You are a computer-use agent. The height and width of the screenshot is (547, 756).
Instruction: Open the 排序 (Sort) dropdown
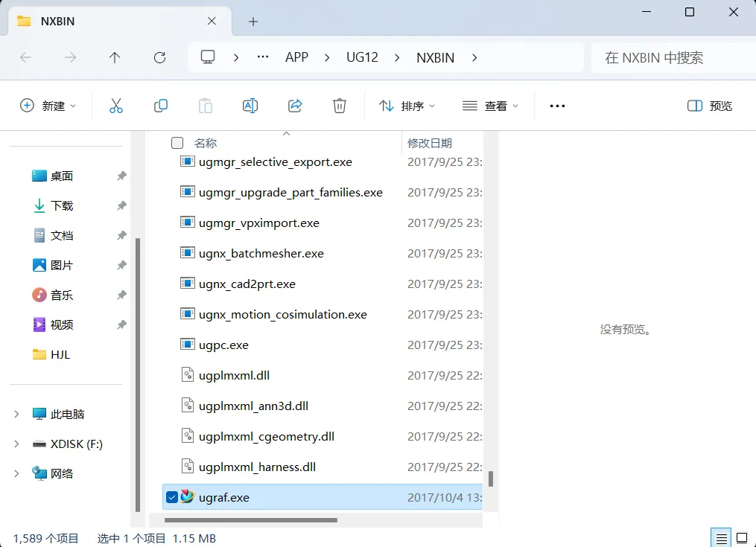pyautogui.click(x=407, y=106)
